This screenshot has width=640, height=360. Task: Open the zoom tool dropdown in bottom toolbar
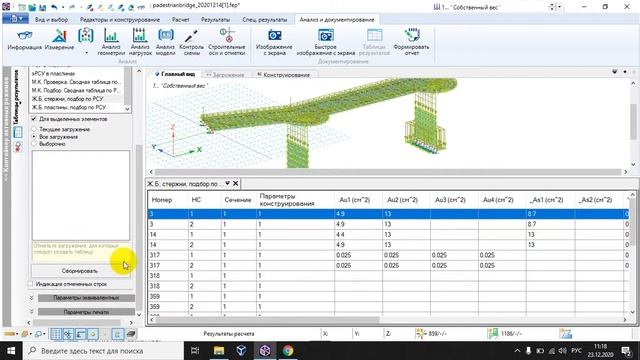pos(43,334)
